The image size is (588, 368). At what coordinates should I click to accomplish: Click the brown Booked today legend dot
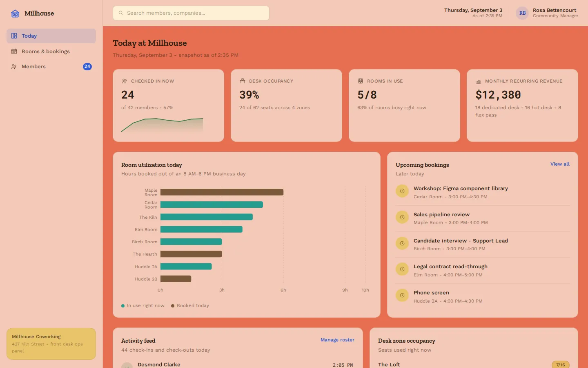[x=173, y=306]
